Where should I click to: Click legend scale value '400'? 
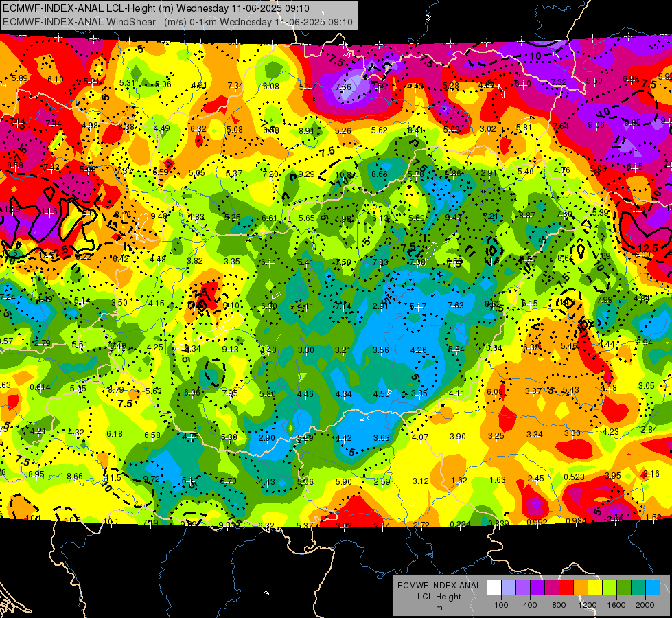pyautogui.click(x=530, y=605)
